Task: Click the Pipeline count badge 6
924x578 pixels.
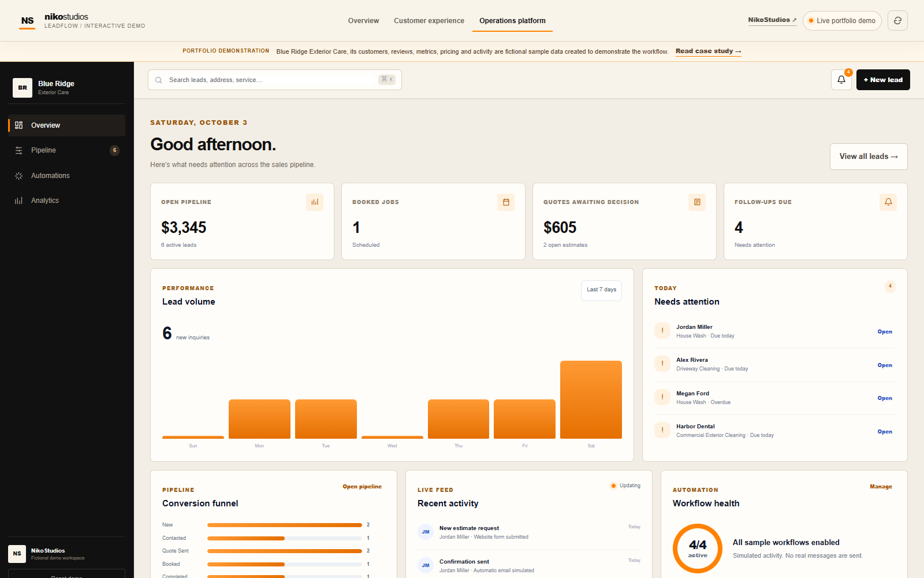Action: pyautogui.click(x=114, y=150)
